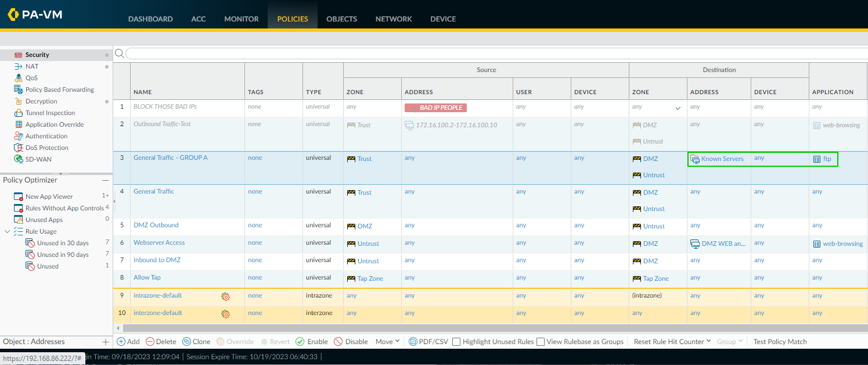The width and height of the screenshot is (868, 365).
Task: Click the search magnifier icon above table
Action: pyautogui.click(x=119, y=53)
